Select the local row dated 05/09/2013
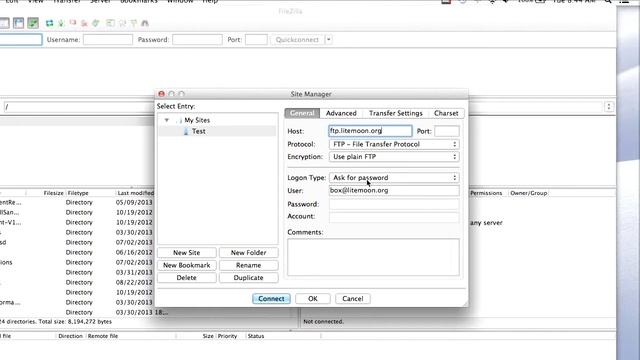Image resolution: width=640 pixels, height=360 pixels. [77, 202]
